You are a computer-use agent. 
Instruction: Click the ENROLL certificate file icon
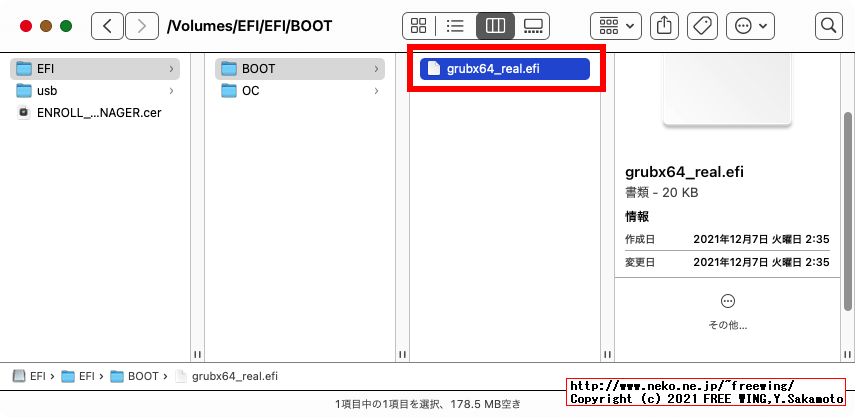(23, 113)
